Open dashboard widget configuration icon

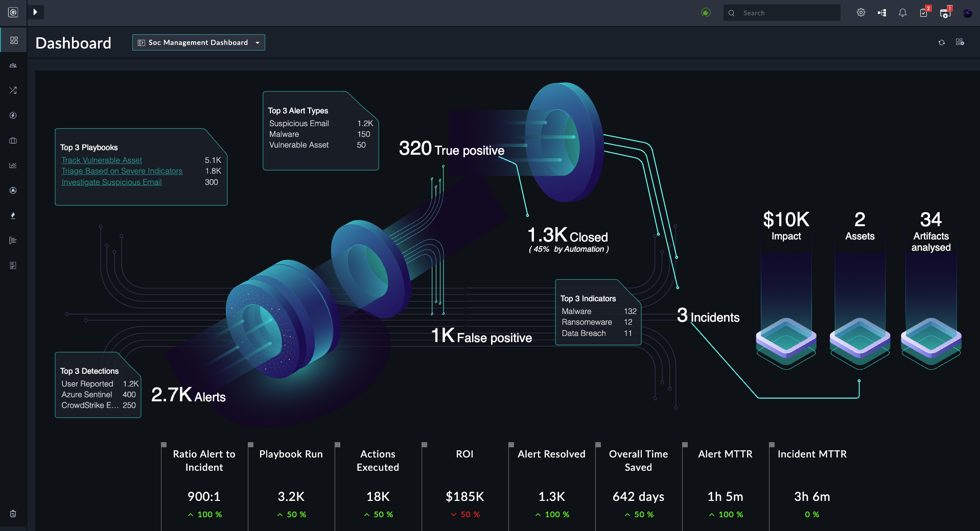pyautogui.click(x=960, y=42)
